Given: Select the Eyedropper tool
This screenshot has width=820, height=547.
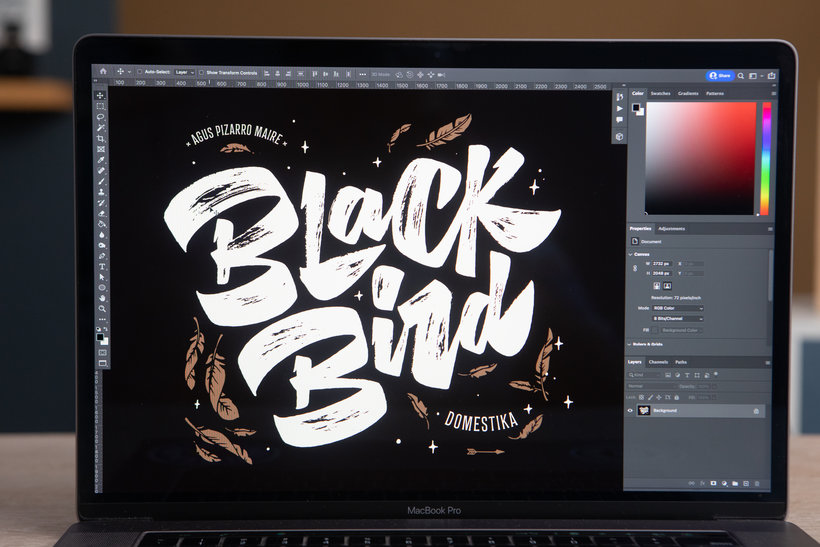Looking at the screenshot, I should click(101, 160).
